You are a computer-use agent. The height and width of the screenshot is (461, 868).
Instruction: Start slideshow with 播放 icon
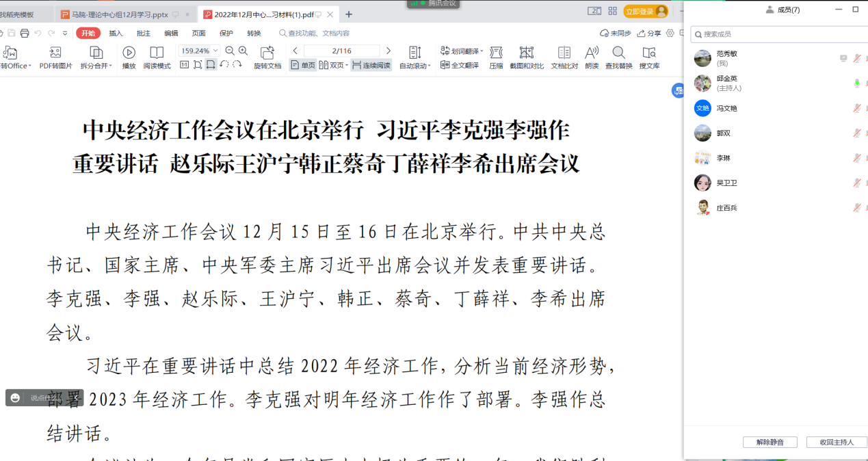pos(129,53)
